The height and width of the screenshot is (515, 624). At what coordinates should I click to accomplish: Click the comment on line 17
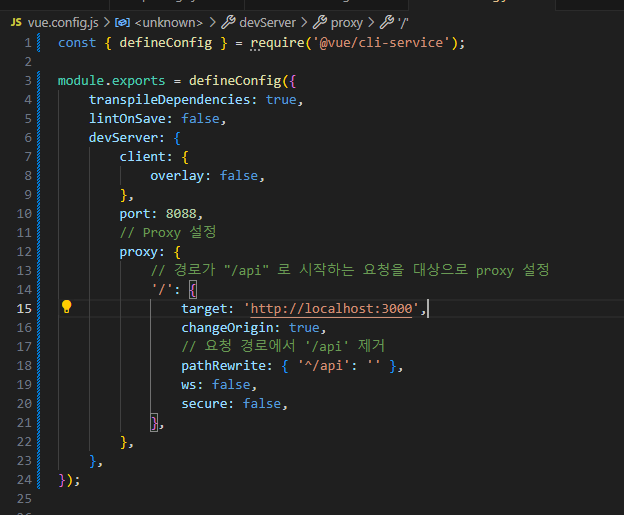[x=283, y=346]
